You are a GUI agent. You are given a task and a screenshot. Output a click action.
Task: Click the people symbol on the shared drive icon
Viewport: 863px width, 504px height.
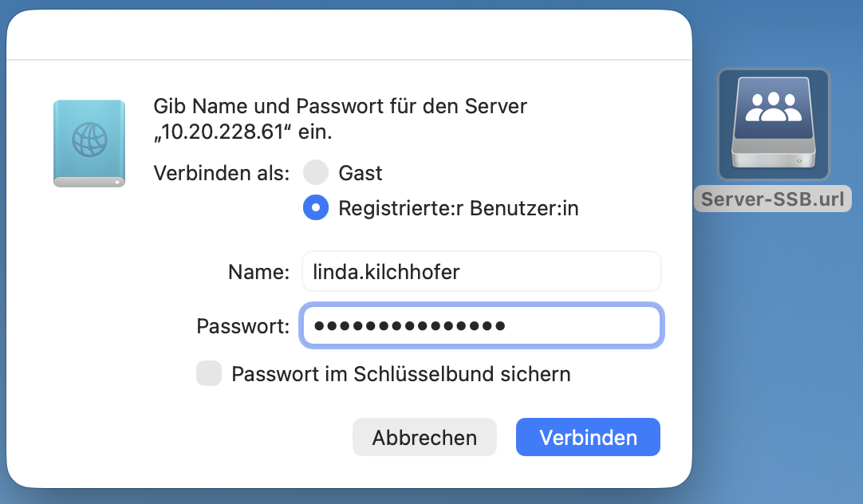(x=773, y=105)
